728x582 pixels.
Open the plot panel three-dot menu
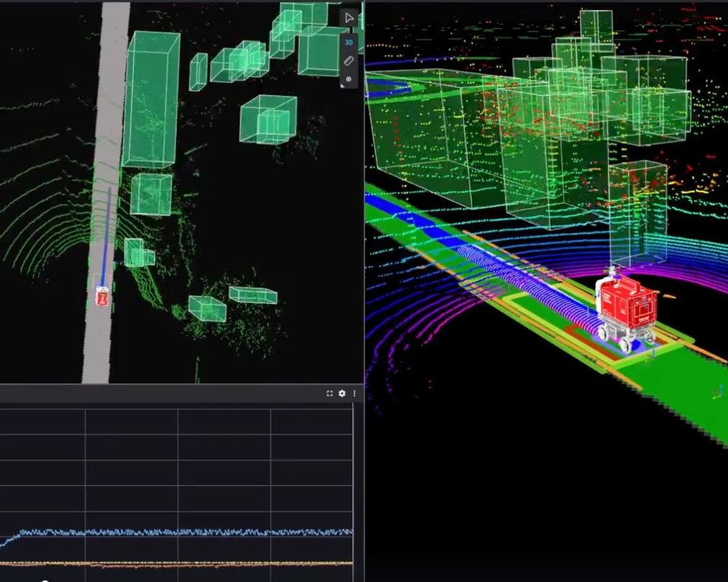click(x=355, y=394)
